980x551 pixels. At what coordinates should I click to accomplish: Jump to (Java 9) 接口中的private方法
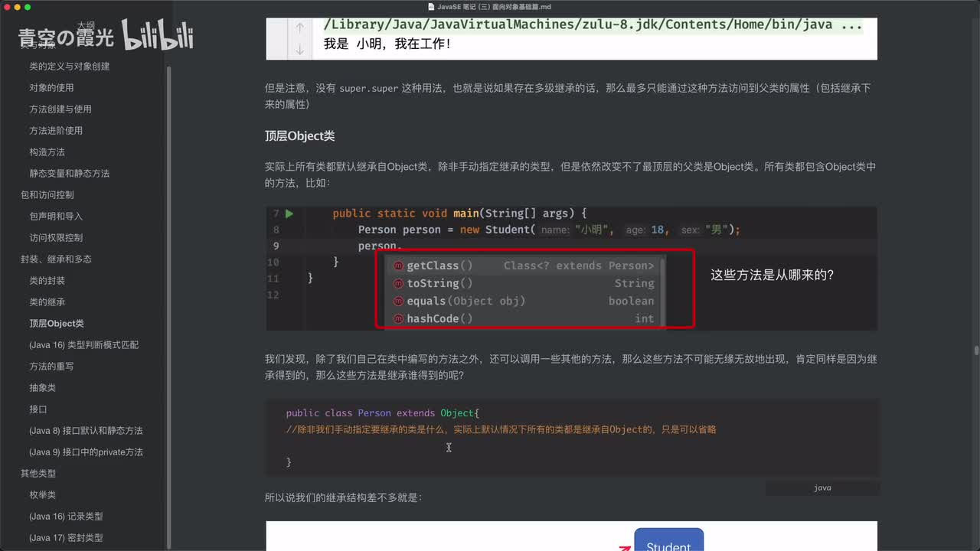click(x=86, y=452)
